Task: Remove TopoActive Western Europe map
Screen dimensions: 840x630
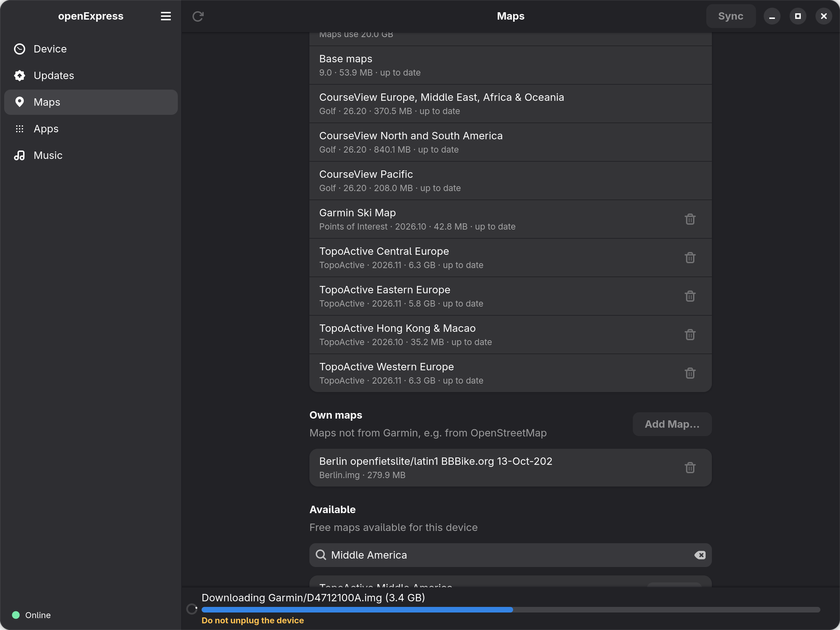Action: point(690,373)
